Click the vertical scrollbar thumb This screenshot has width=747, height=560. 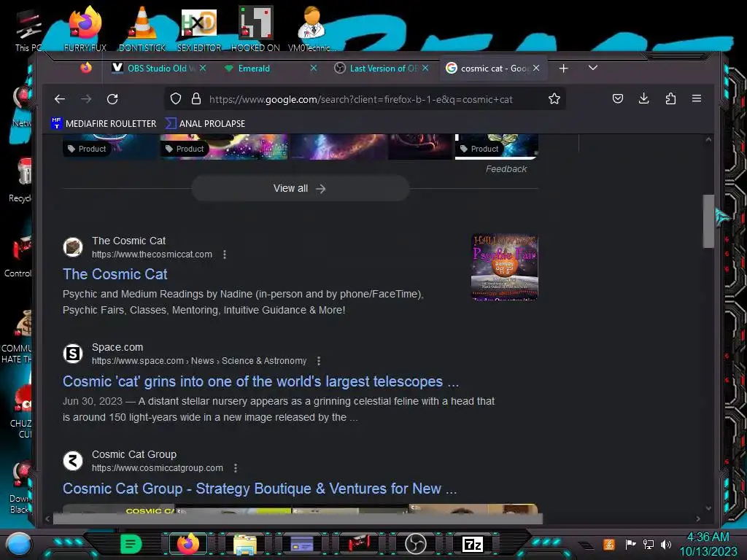[x=708, y=221]
